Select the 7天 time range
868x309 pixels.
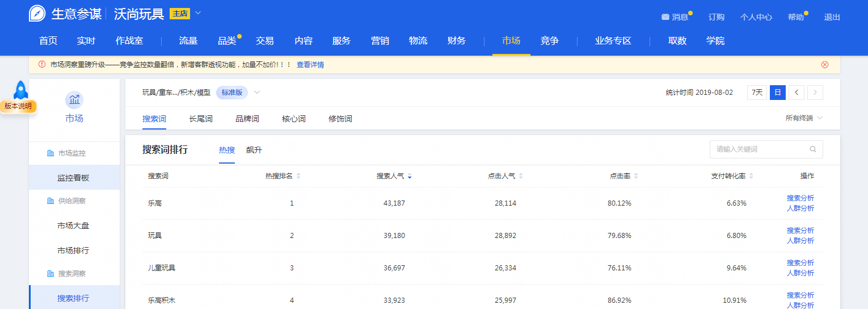pos(757,93)
